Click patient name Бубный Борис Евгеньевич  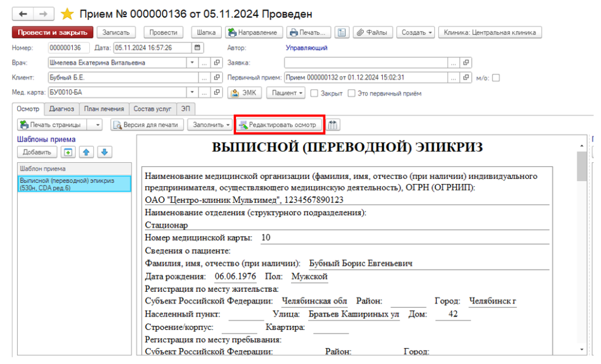click(x=361, y=263)
